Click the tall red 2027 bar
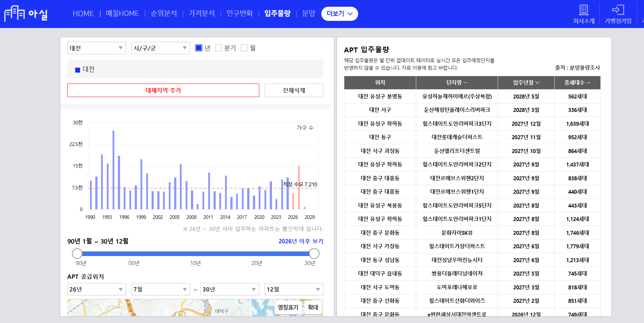 [x=299, y=187]
